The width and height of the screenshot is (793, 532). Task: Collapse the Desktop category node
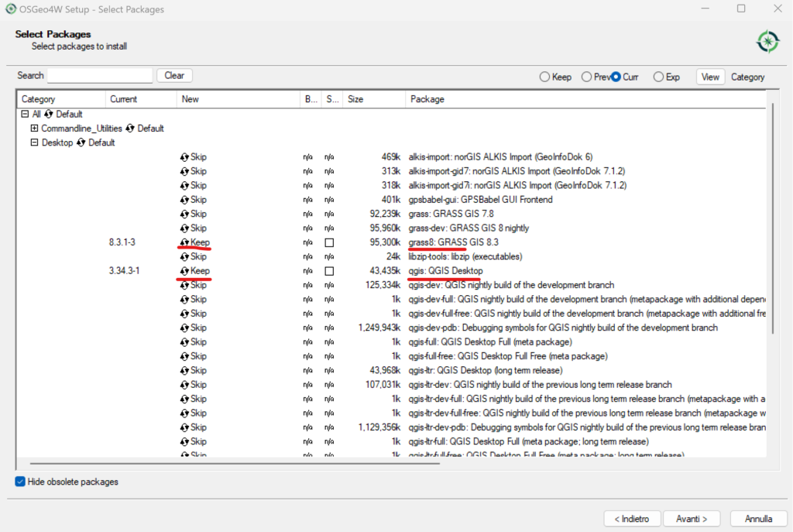34,142
